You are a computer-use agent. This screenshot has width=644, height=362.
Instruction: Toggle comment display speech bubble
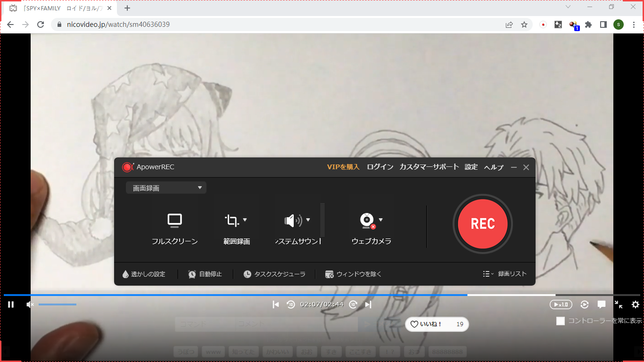(x=602, y=304)
